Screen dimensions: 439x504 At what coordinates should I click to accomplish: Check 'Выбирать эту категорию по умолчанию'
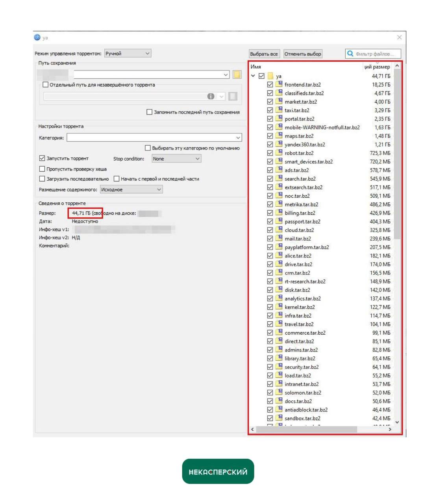point(148,148)
